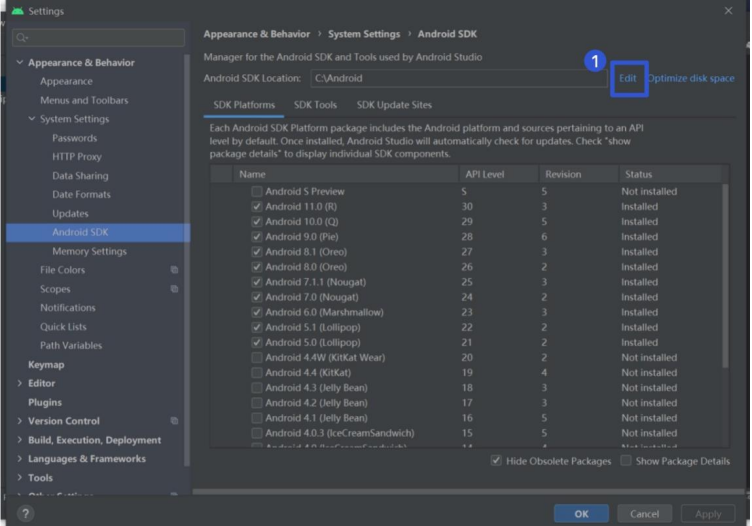Toggle Hide Obsolete Packages checkbox
752x526 pixels.
click(x=497, y=461)
